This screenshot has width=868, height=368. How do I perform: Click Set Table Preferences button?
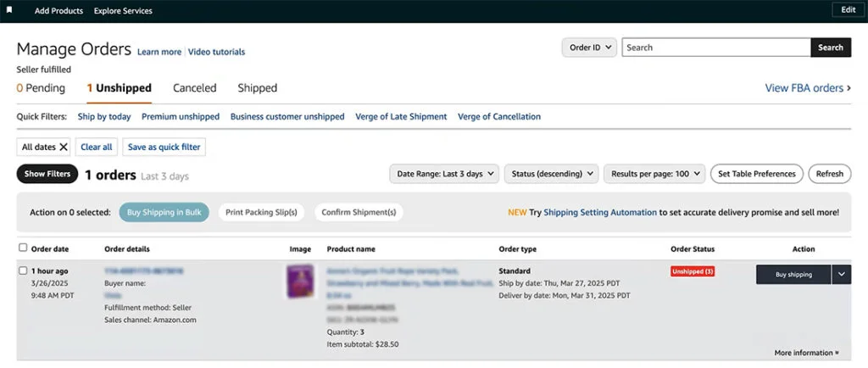coord(757,174)
